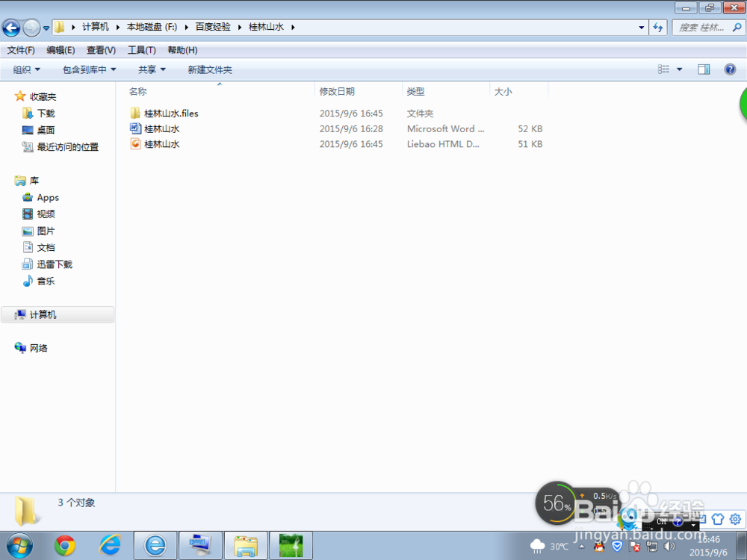This screenshot has width=747, height=560.
Task: Open recent pages dropdown arrow beside Forward
Action: coord(46,28)
